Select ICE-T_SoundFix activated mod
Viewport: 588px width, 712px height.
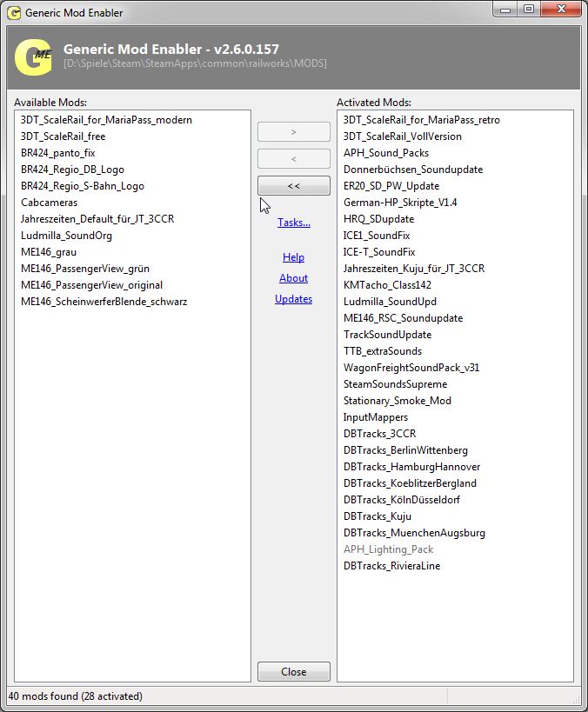pos(379,252)
